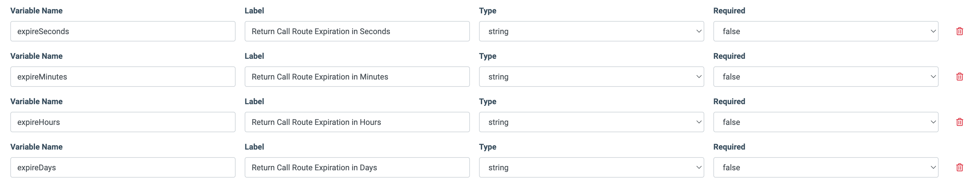Screen dimensions: 980x184
Task: Open the Type dropdown for expireMinutes
Action: click(x=591, y=76)
